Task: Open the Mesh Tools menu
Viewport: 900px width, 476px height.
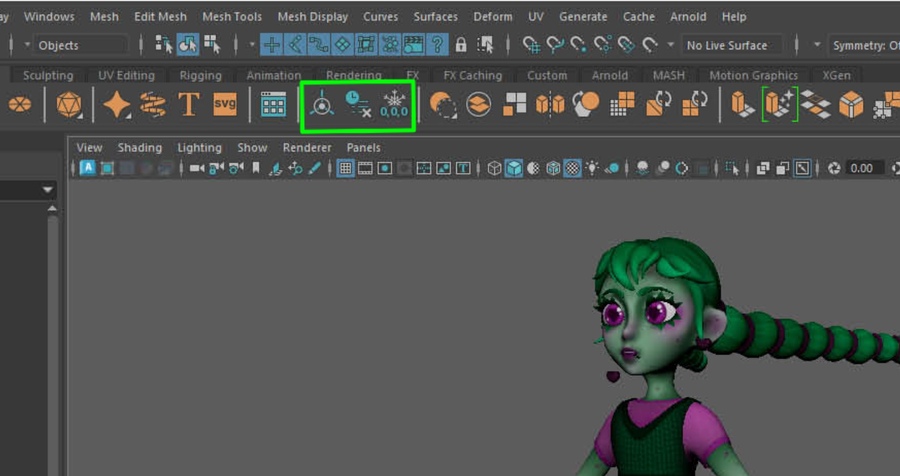Action: coord(232,17)
